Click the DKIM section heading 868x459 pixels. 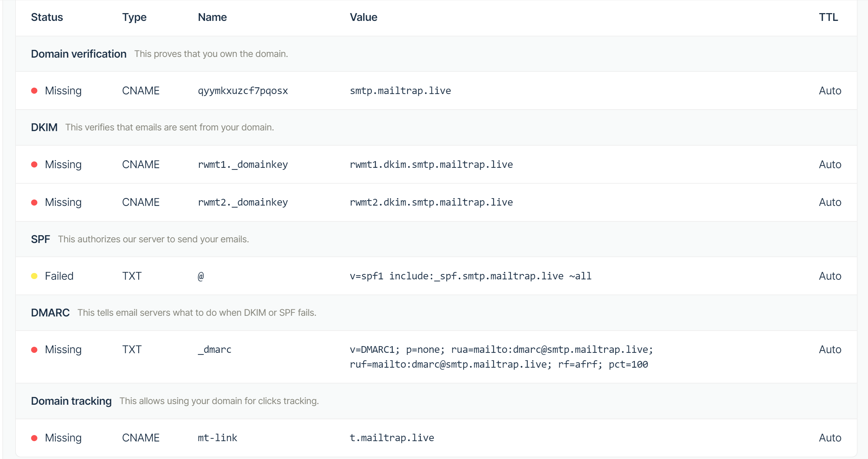44,127
